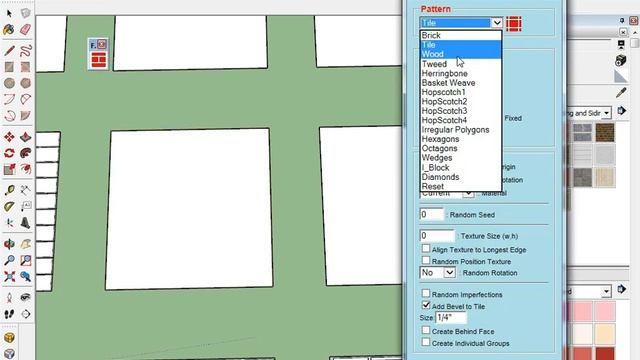
Task: Activate the Push/Pull tool
Action: tap(26, 137)
